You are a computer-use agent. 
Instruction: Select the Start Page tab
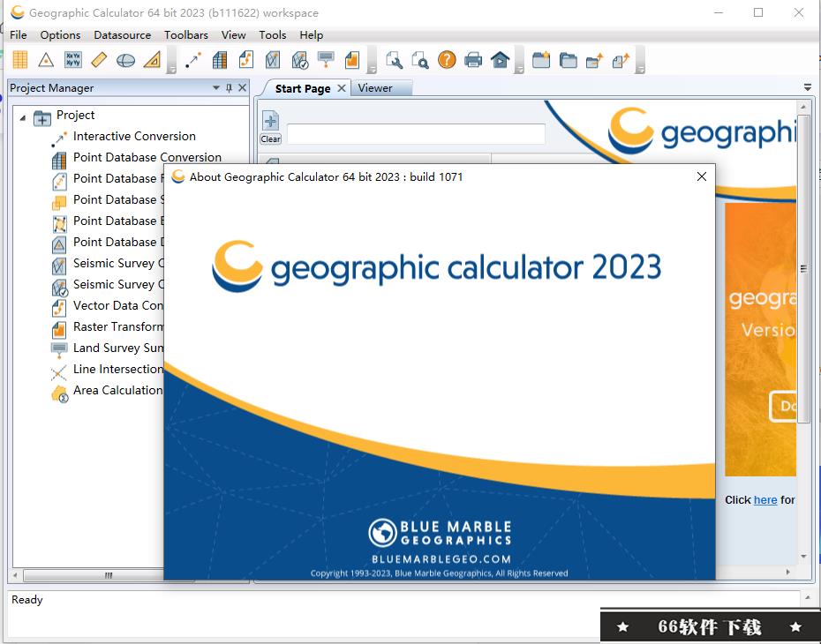click(303, 88)
